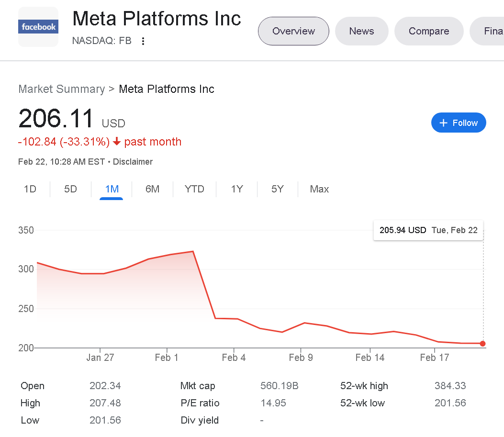Viewport: 504px width, 437px height.
Task: Click the Open value 202.34
Action: [x=105, y=386]
